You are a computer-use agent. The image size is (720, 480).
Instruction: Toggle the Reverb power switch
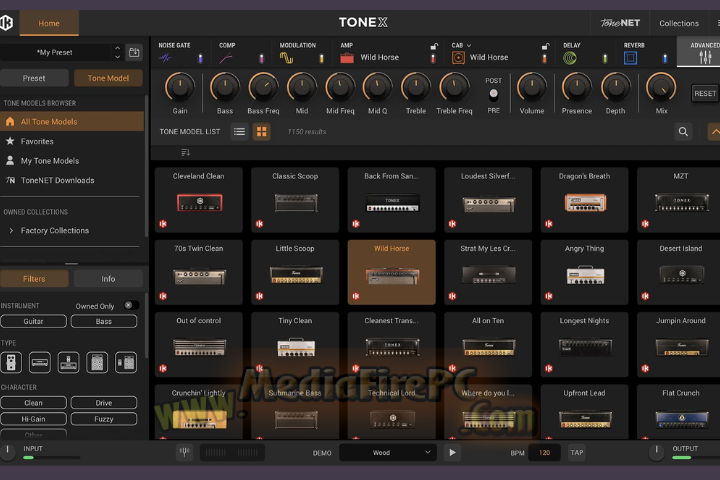(665, 58)
